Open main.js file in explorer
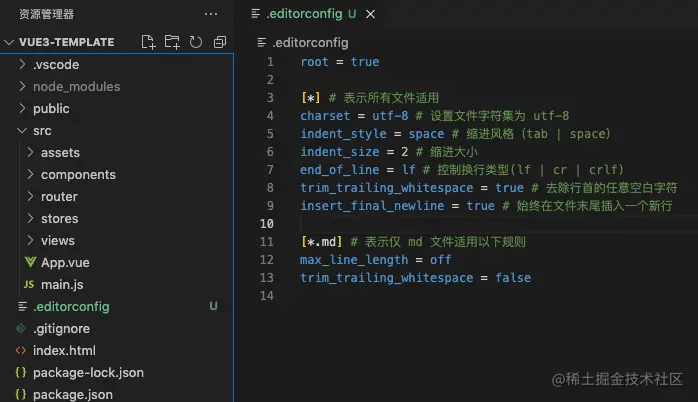Viewport: 698px width, 402px height. pyautogui.click(x=62, y=284)
